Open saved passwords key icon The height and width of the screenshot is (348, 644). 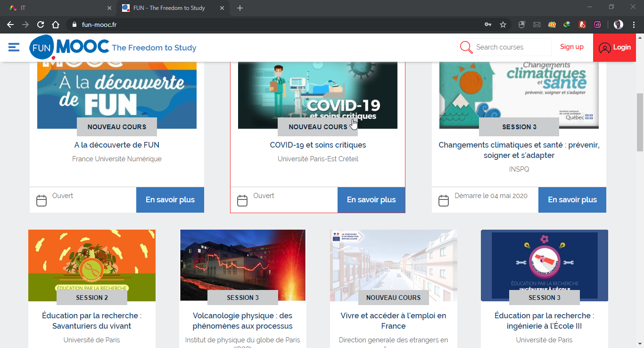pos(488,25)
